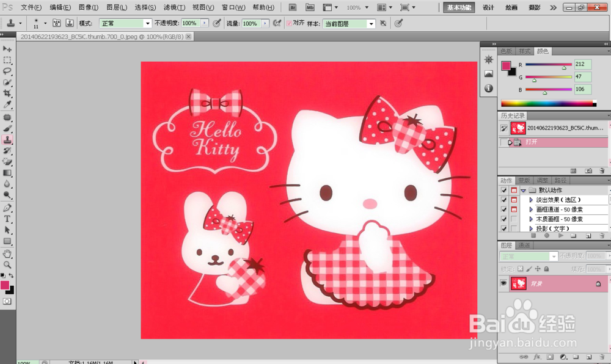Screen dimensions: 611x364
Task: Select the Crop tool
Action: 7,93
